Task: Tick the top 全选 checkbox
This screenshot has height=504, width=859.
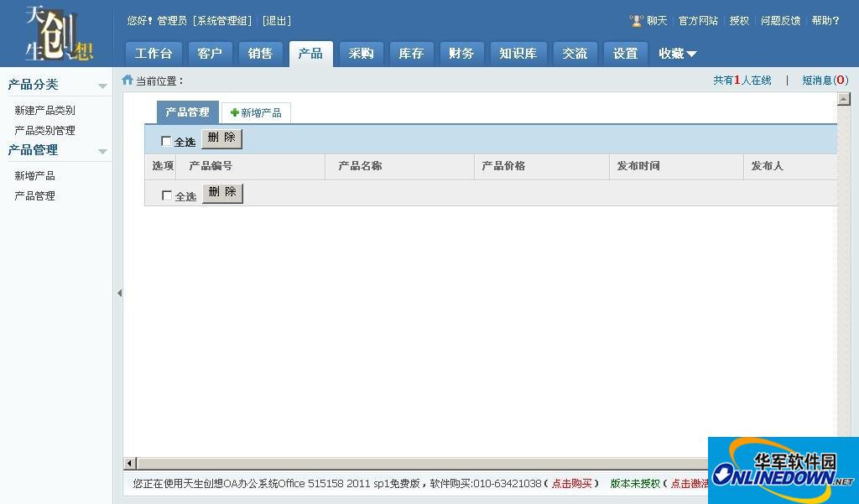Action: coord(166,141)
